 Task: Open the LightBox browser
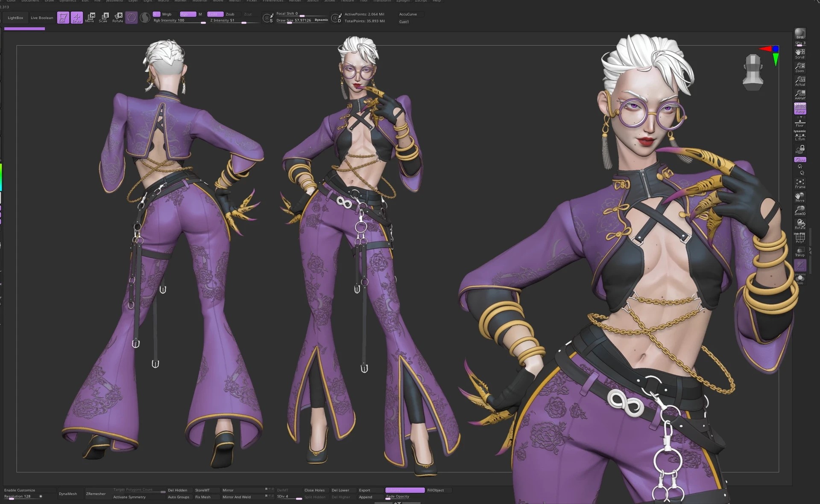pyautogui.click(x=15, y=17)
